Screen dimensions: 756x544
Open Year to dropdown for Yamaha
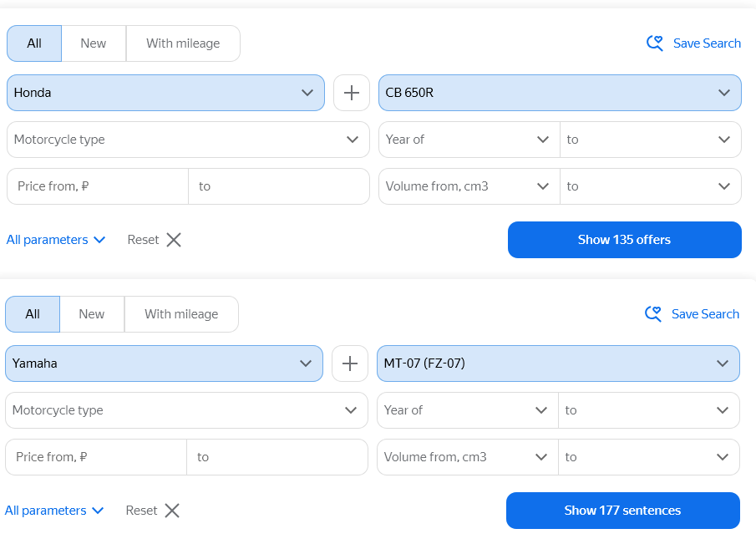point(649,410)
